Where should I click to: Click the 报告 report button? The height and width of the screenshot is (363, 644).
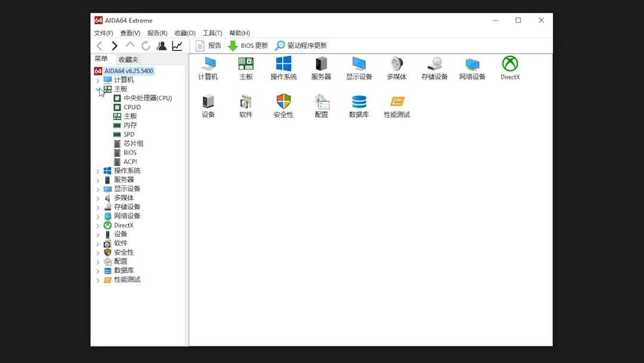(208, 45)
